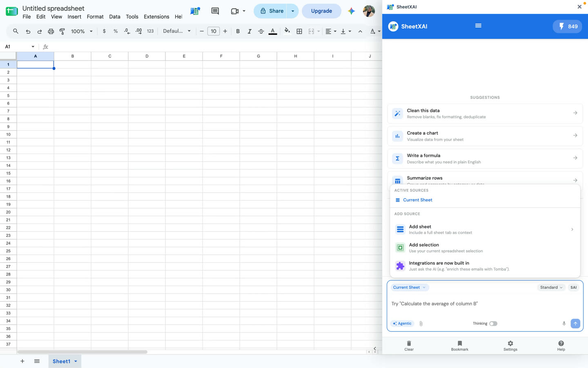The image size is (588, 368).
Task: Click the microphone voice input icon
Action: click(564, 323)
